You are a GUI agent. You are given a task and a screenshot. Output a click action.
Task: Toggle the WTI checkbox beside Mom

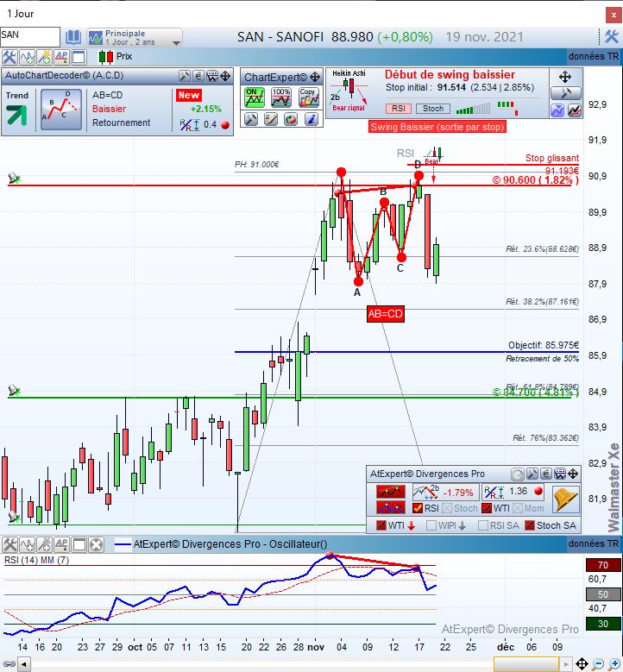[487, 508]
